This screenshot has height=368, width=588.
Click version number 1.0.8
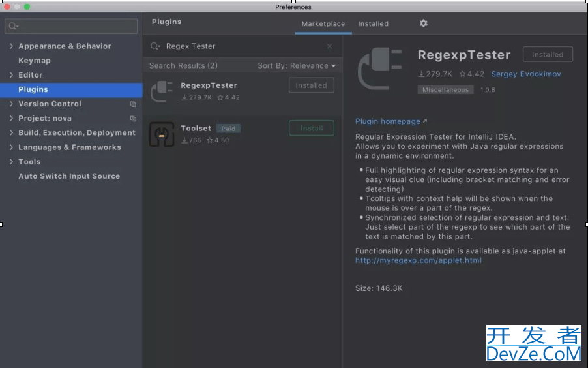(x=488, y=90)
